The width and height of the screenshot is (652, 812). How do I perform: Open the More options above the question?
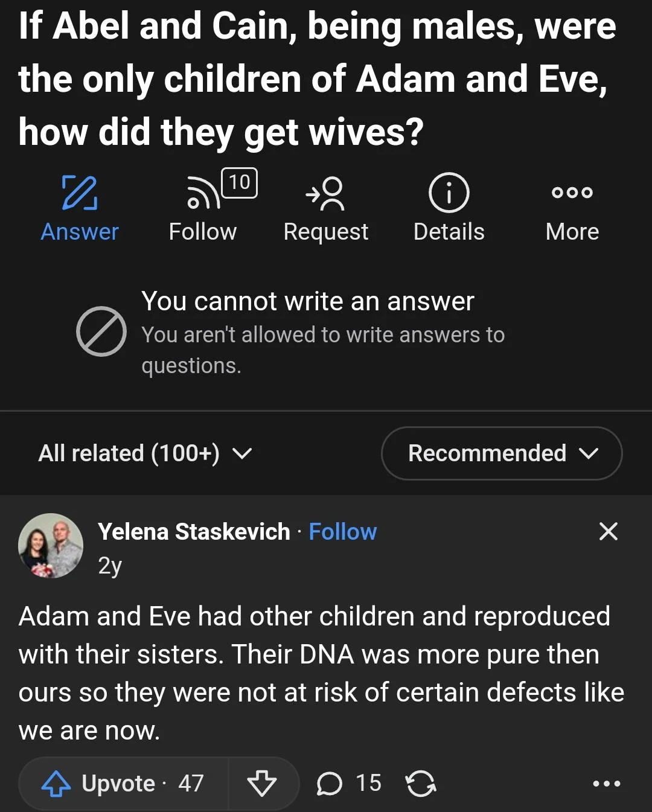tap(572, 193)
